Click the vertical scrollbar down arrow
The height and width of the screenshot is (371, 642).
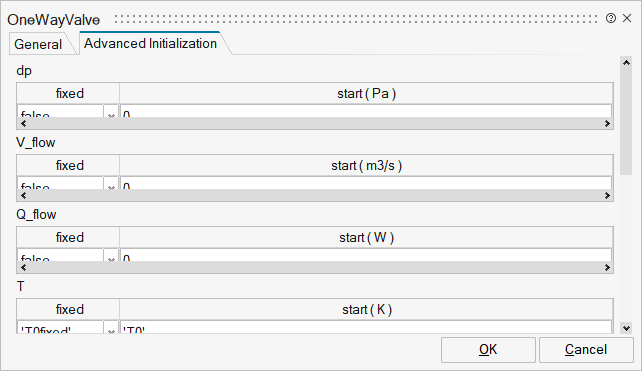point(626,328)
